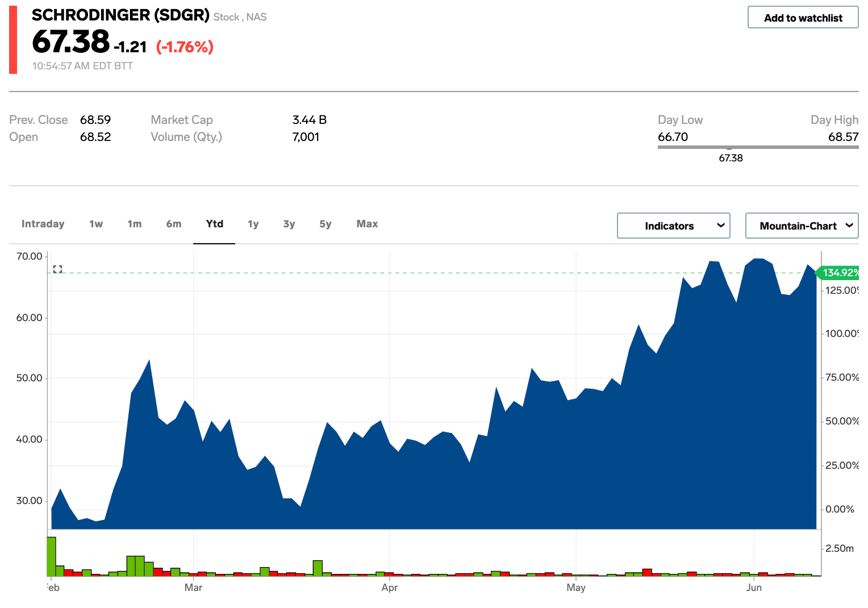The width and height of the screenshot is (868, 608).
Task: Select the Max time range tab
Action: click(368, 224)
